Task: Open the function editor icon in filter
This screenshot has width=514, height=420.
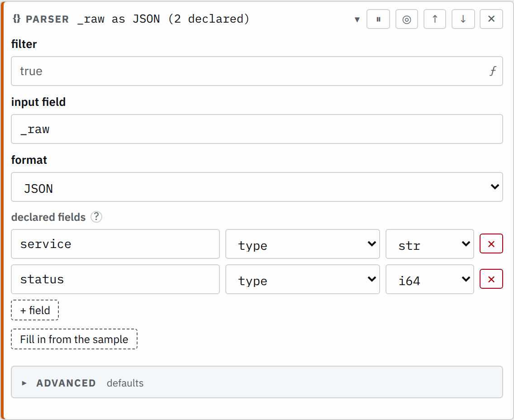Action: [x=493, y=71]
